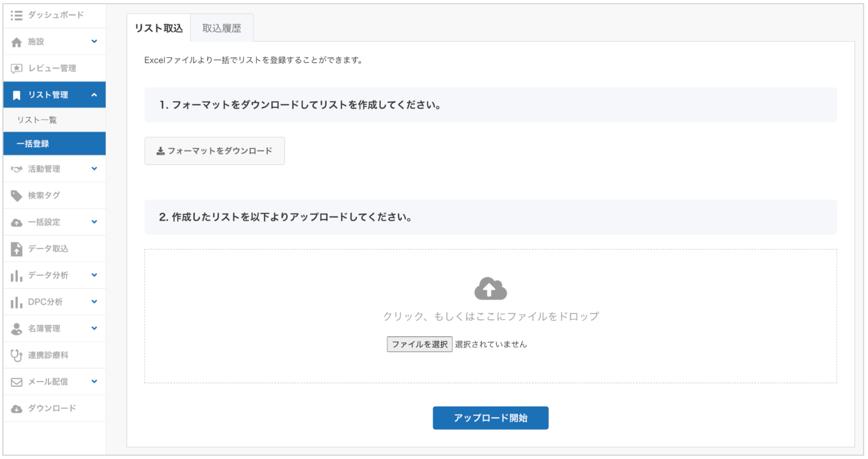The image size is (868, 459).
Task: Click the dashboard list icon in sidebar
Action: pos(17,15)
